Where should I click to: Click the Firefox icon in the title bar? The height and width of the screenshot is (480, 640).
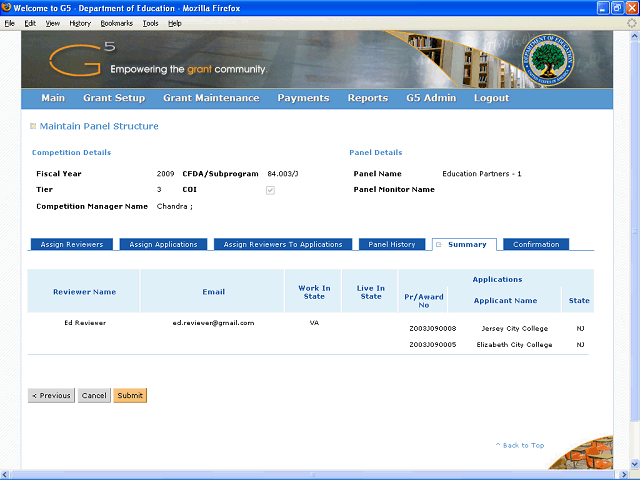click(x=8, y=7)
